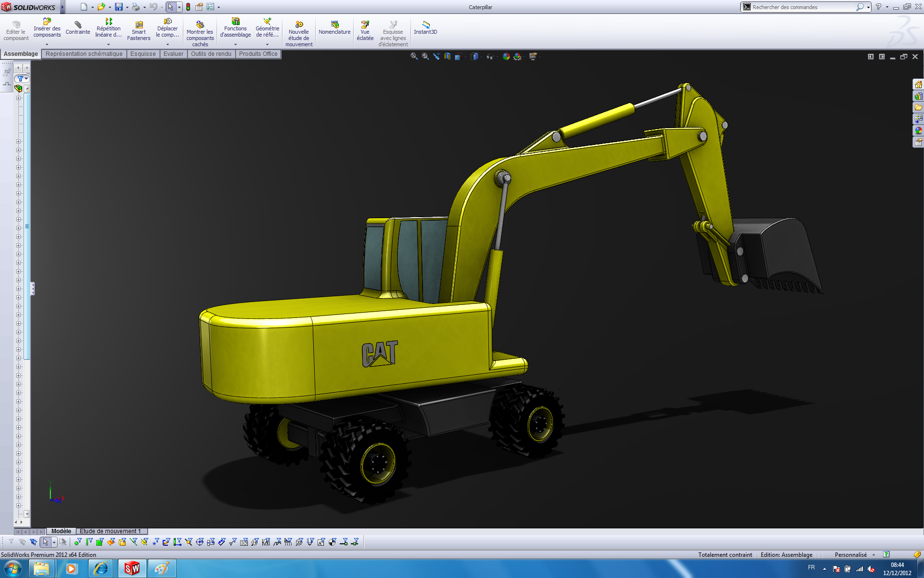Open Représentation schématique tab
924x578 pixels.
pyautogui.click(x=84, y=54)
